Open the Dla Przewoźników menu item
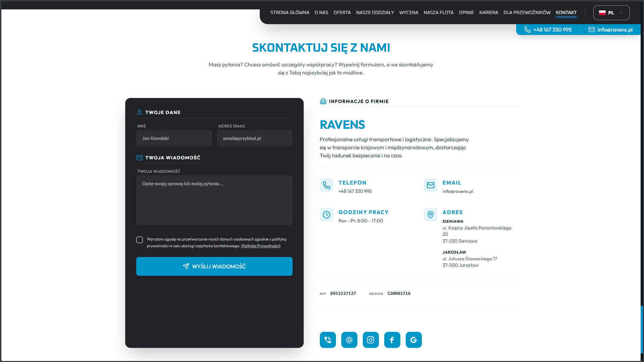The image size is (644, 362). [527, 12]
